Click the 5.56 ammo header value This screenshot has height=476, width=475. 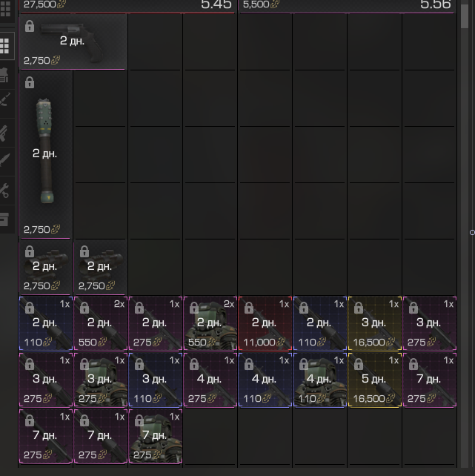(x=436, y=4)
